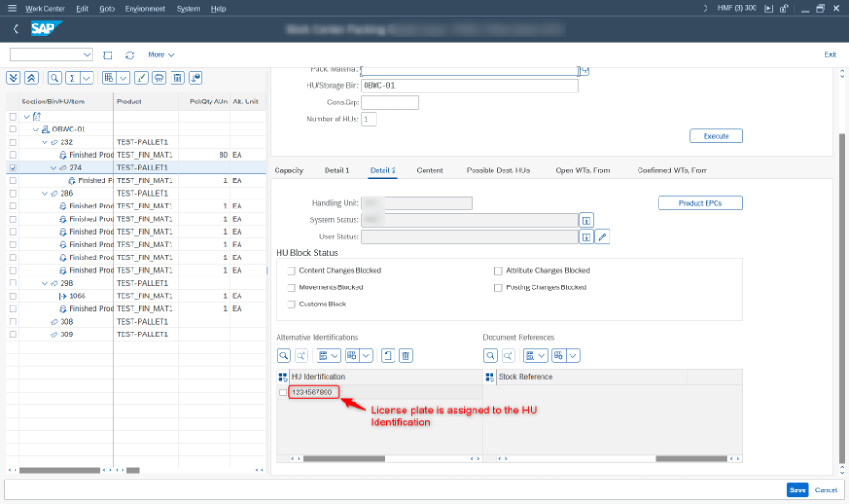Viewport: 849px width, 504px height.
Task: Create new Alternative Identification row icon
Action: pos(387,355)
